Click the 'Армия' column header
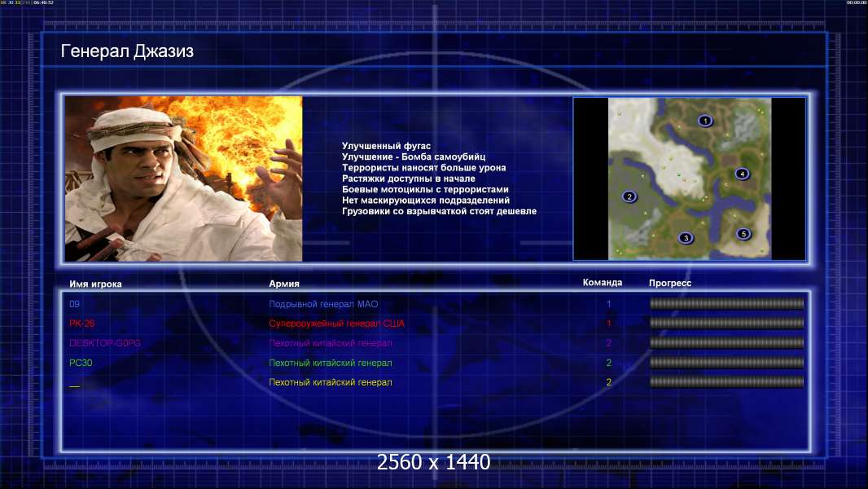 coord(284,284)
